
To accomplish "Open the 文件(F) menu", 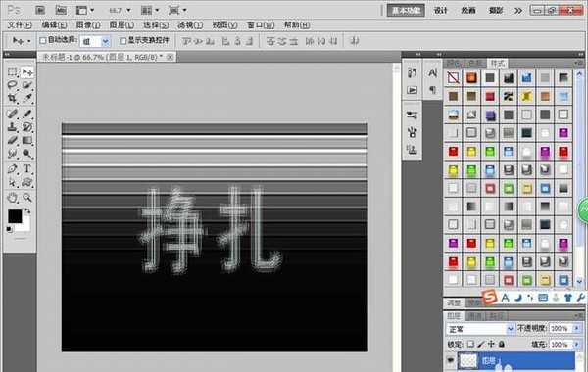I will pyautogui.click(x=20, y=25).
